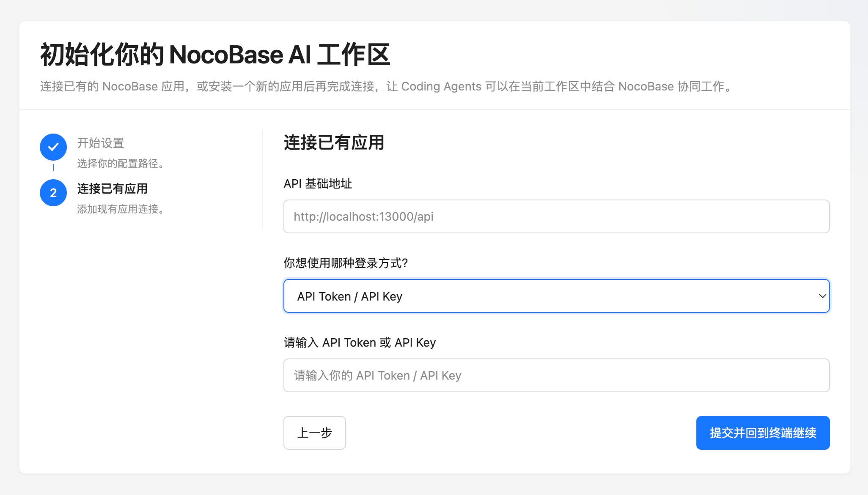868x495 pixels.
Task: Click the 初始化你的 NocoBase AI 工作区 page title
Action: click(x=215, y=55)
